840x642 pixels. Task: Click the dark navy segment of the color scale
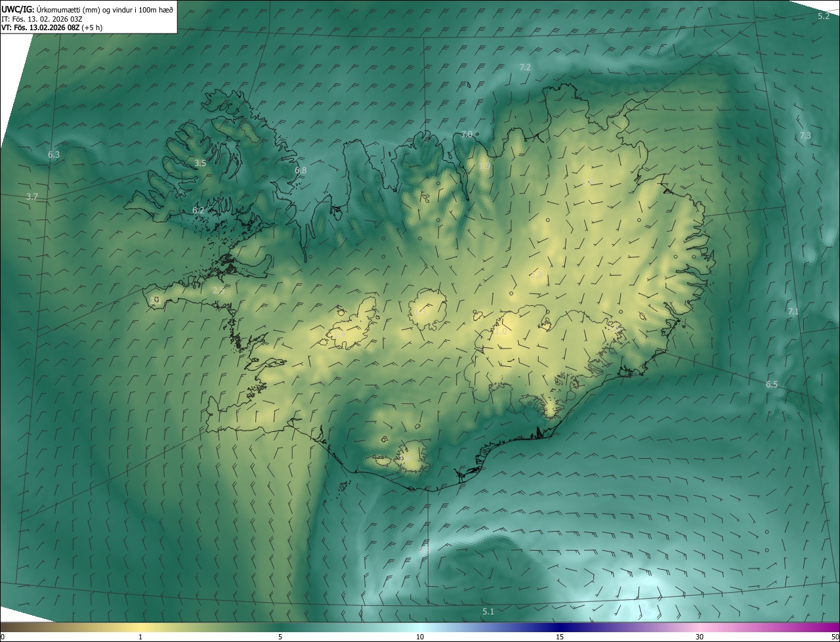[x=561, y=628]
